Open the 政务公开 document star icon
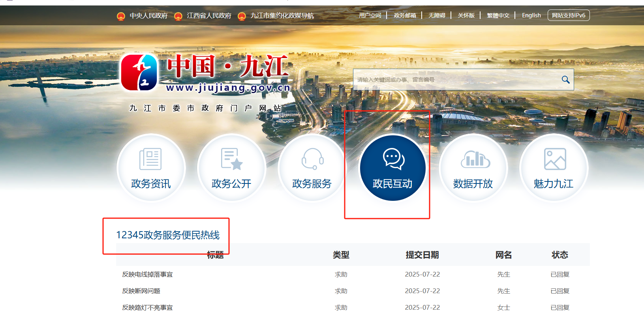 pyautogui.click(x=231, y=159)
